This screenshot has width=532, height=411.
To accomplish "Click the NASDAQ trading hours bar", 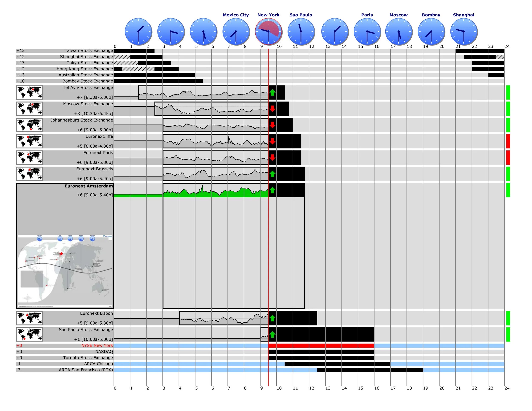I will coord(321,352).
